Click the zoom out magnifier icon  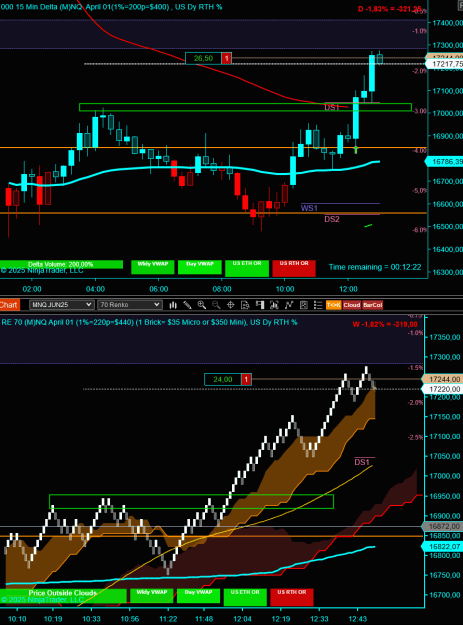216,305
